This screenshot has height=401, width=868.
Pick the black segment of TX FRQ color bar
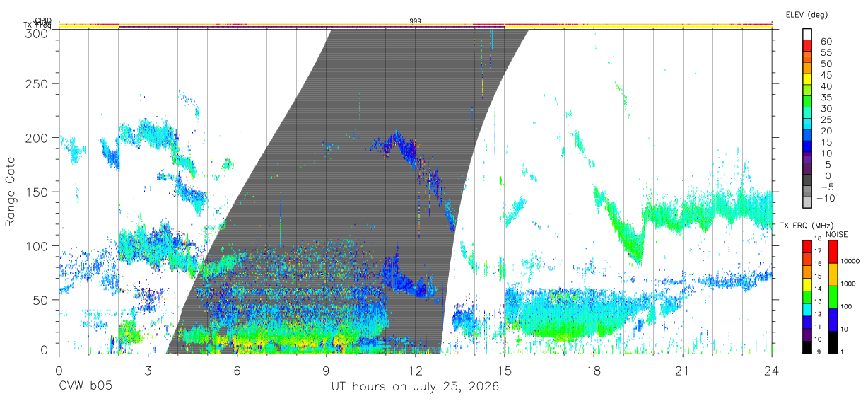pyautogui.click(x=807, y=347)
